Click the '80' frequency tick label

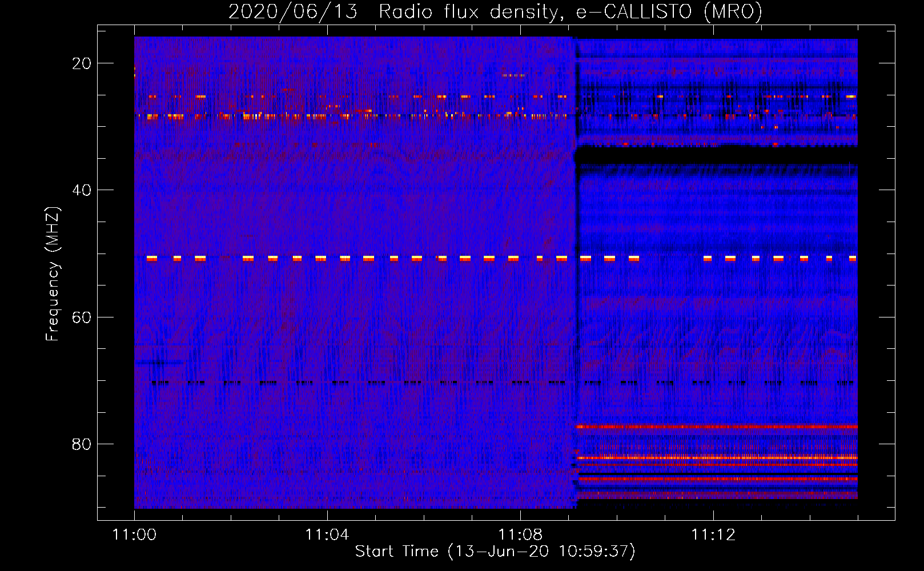82,444
